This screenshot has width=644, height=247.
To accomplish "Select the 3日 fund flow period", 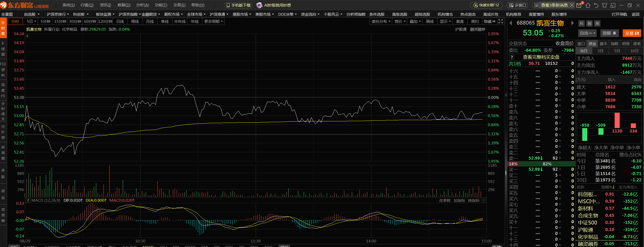I will pyautogui.click(x=600, y=51).
